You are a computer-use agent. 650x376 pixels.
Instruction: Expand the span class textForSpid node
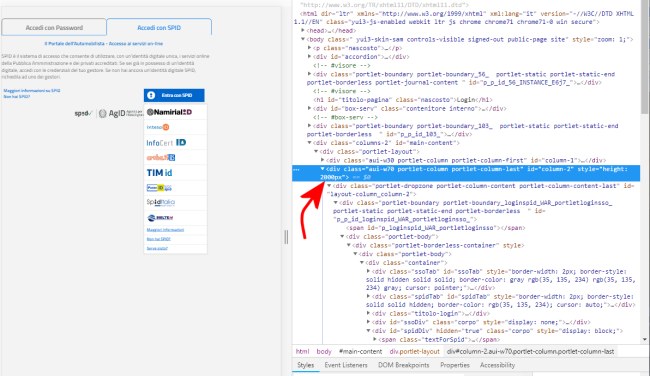pyautogui.click(x=375, y=339)
